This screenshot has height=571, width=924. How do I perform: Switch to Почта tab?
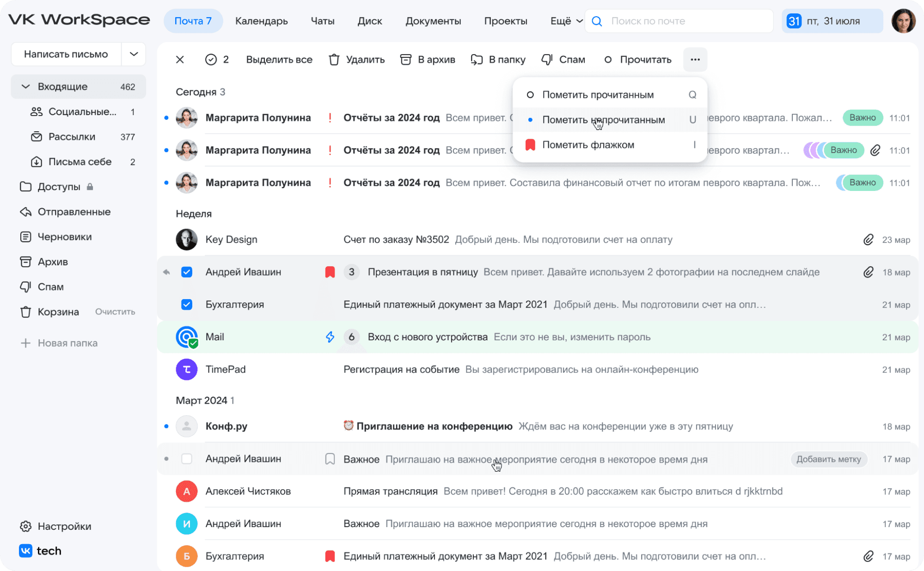193,21
